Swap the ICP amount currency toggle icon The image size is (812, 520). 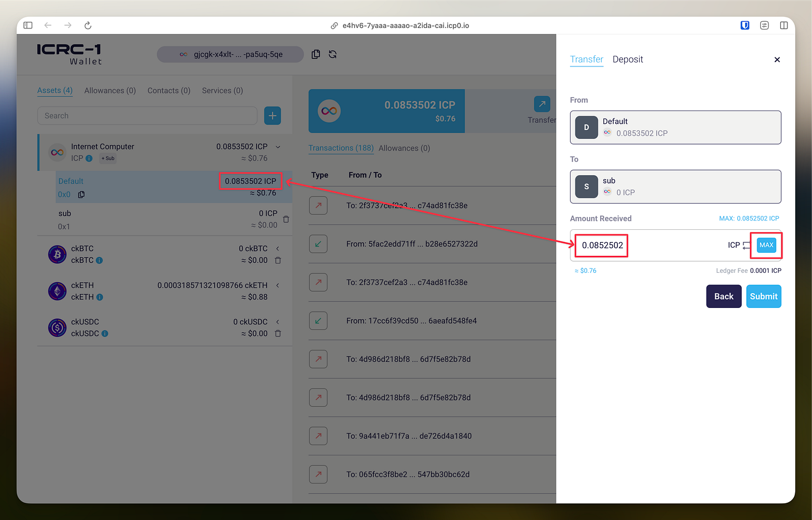coord(746,245)
